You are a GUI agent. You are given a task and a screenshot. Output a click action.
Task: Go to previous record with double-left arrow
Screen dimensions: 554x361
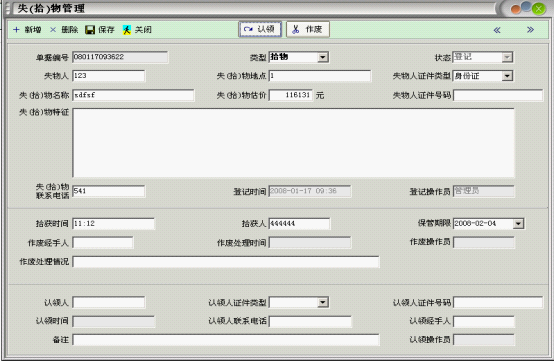pyautogui.click(x=497, y=30)
